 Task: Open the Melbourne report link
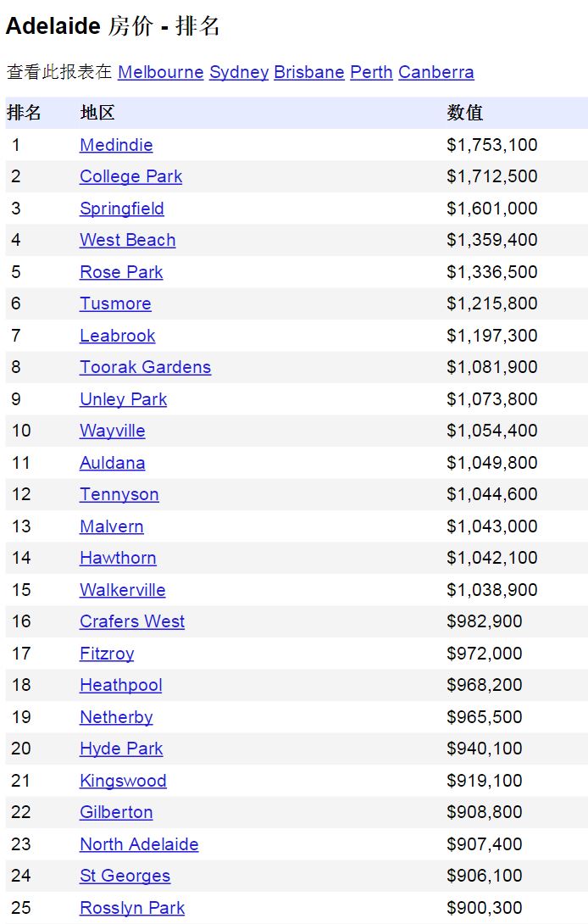click(x=160, y=72)
